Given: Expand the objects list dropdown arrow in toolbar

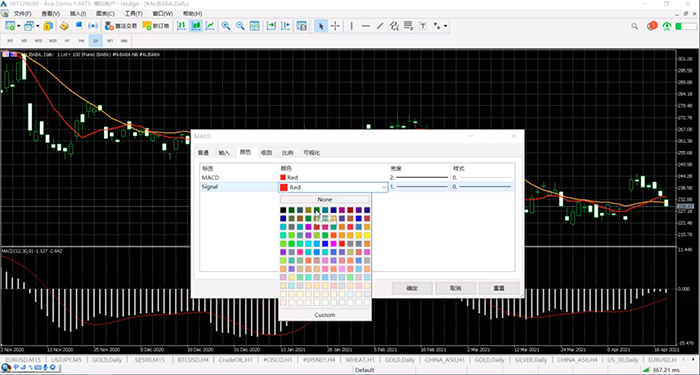Looking at the screenshot, I should (446, 26).
